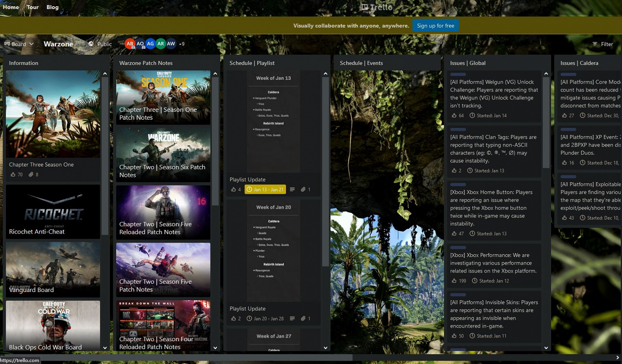Click attachment paperclip on Jan 13 Playlist Update
The width and height of the screenshot is (622, 364).
(x=303, y=190)
